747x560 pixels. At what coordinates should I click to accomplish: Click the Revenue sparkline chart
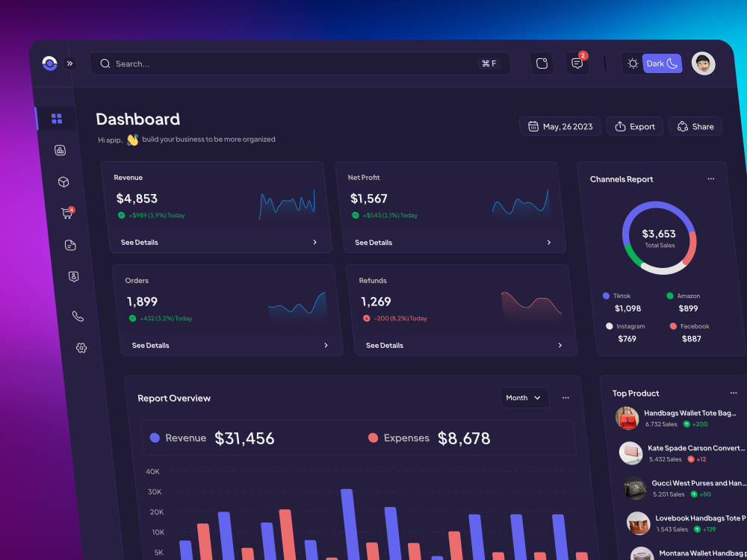point(288,205)
